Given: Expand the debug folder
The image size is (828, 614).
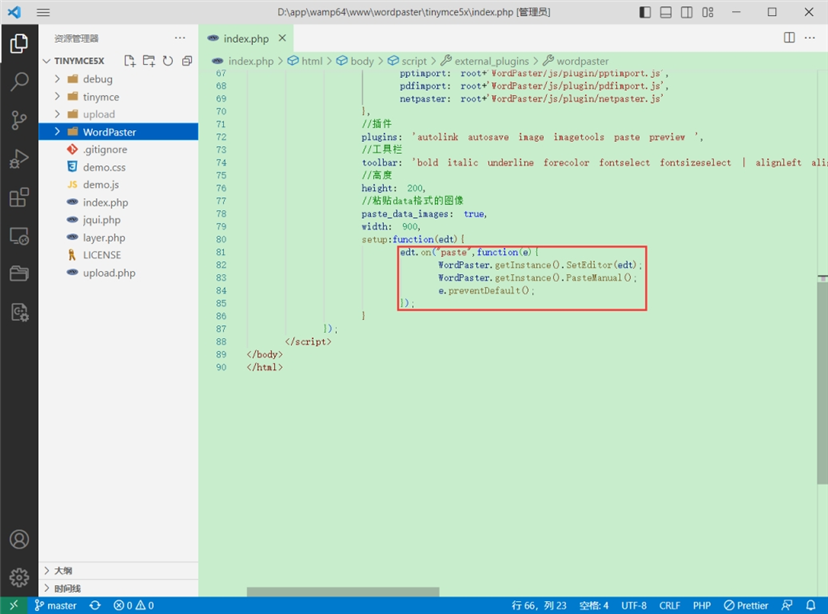Looking at the screenshot, I should click(58, 79).
